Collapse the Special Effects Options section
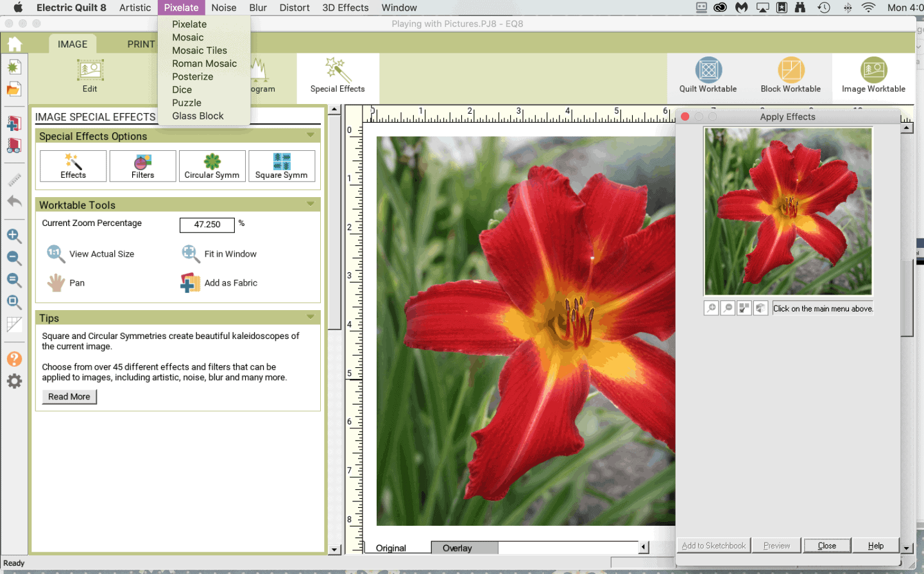924x574 pixels. [311, 135]
